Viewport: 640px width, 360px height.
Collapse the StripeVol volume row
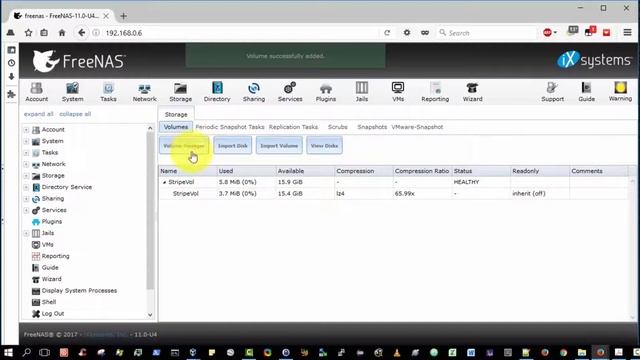(x=164, y=182)
